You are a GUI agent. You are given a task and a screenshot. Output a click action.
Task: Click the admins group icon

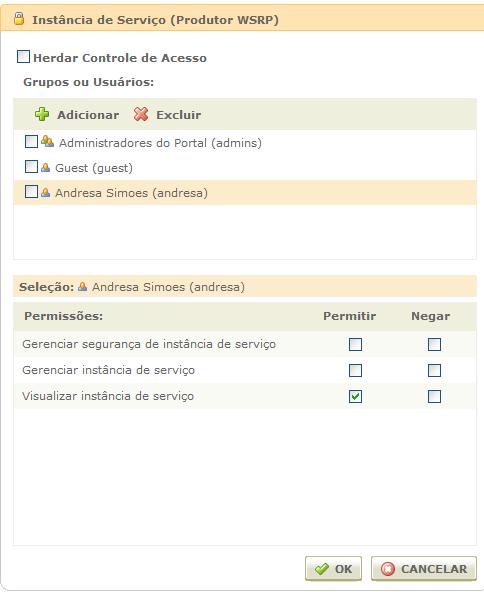(x=47, y=142)
